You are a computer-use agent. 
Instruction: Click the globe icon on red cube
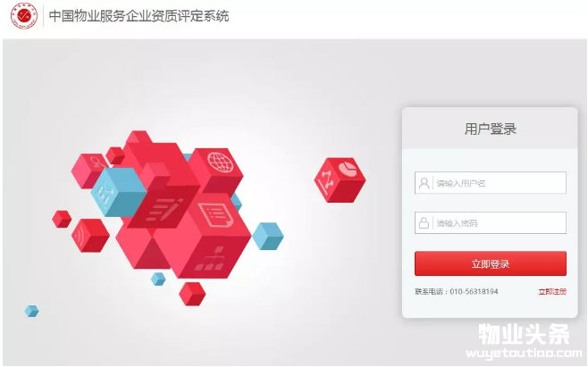tap(220, 162)
